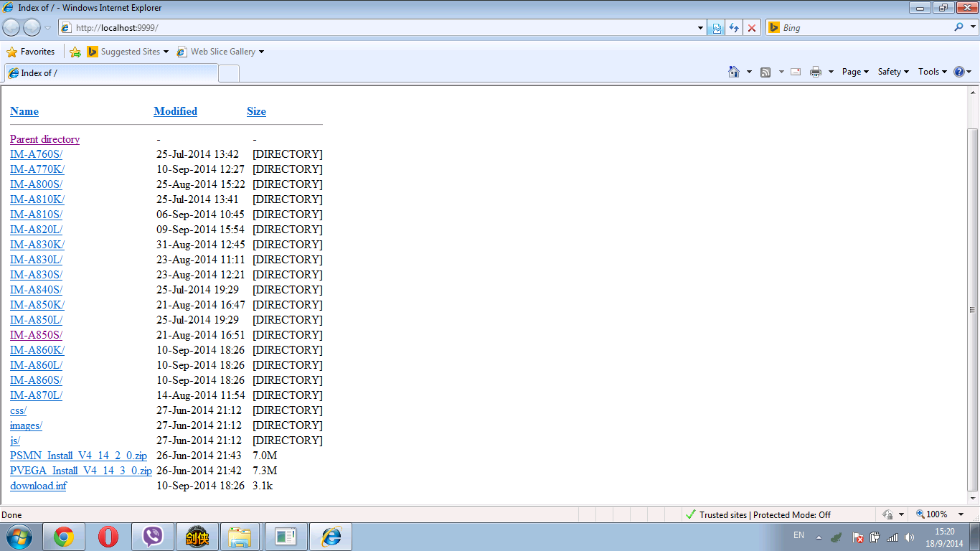Click the red Stop loading icon

tap(751, 28)
